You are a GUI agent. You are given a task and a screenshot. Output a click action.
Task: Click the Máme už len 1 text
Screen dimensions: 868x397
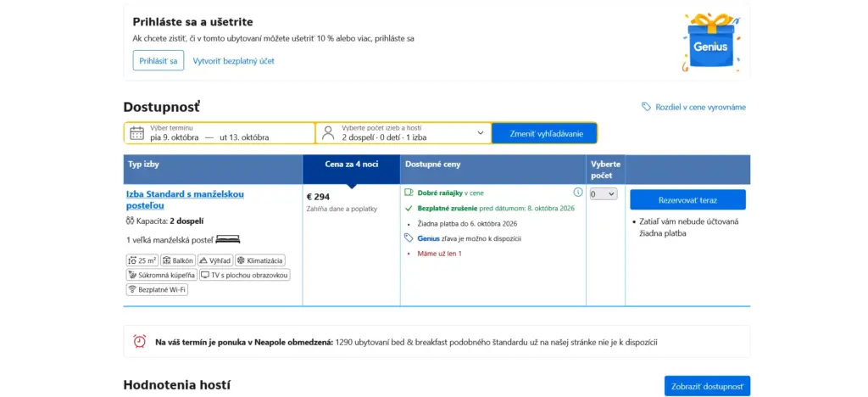440,254
